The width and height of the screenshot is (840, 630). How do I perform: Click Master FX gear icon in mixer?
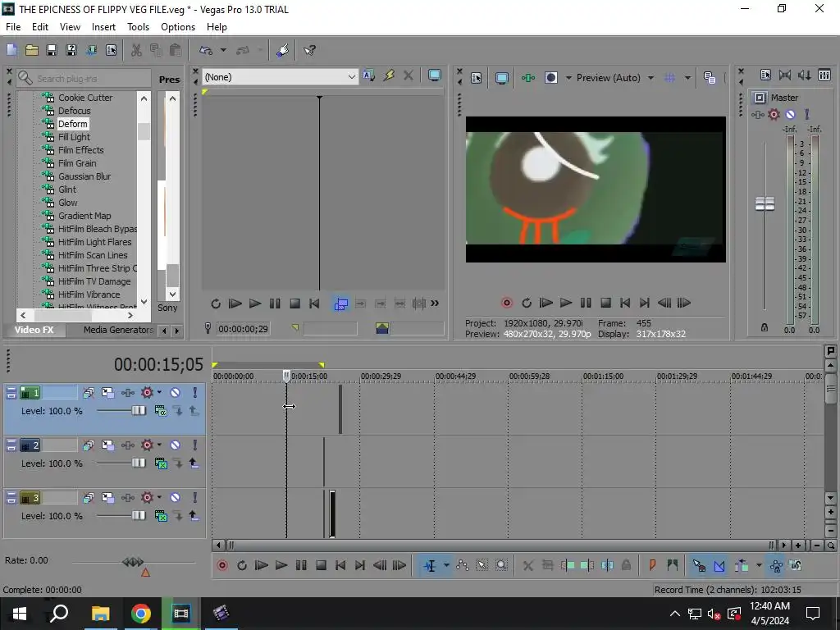coord(774,114)
